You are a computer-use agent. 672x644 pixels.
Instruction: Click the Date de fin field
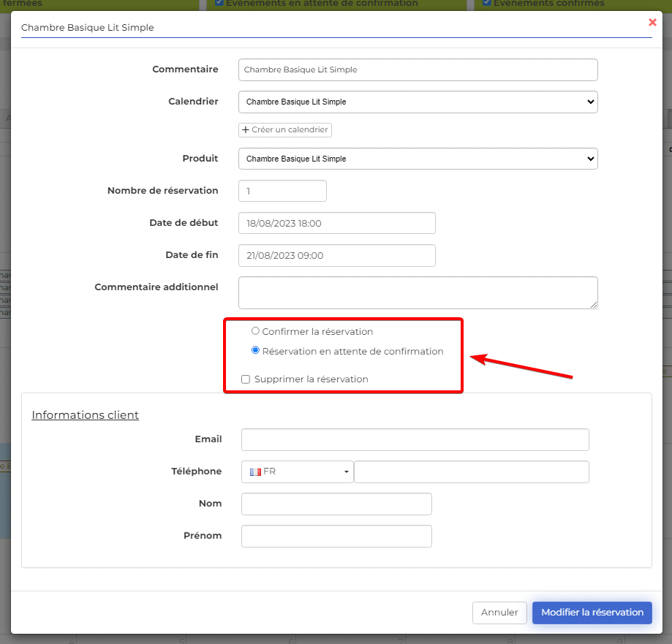coord(337,255)
